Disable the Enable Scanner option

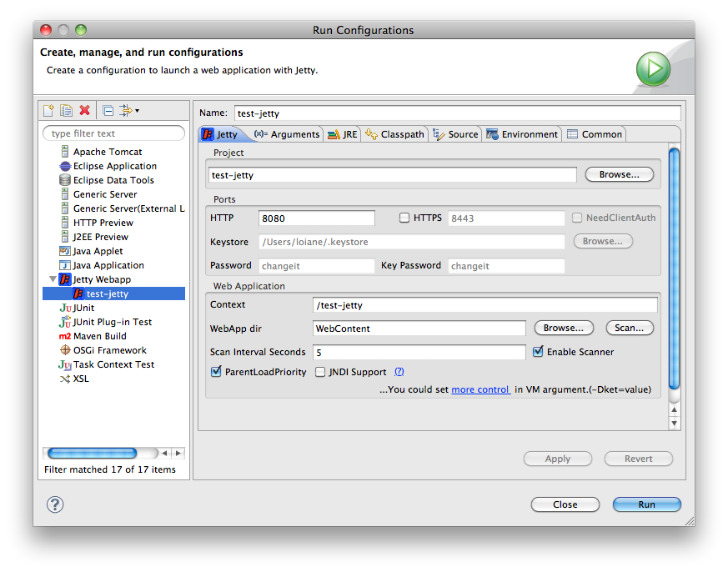538,351
